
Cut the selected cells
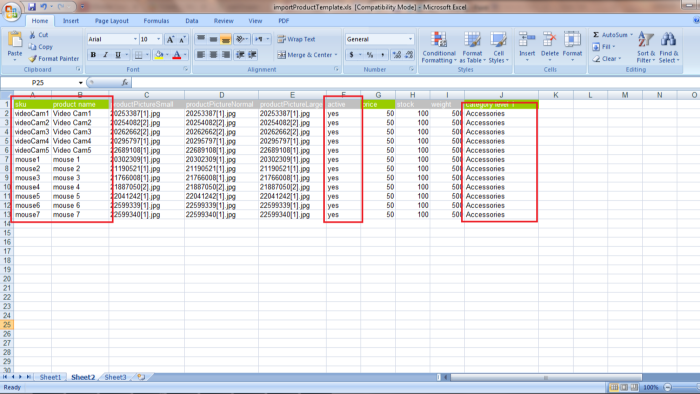click(x=39, y=35)
